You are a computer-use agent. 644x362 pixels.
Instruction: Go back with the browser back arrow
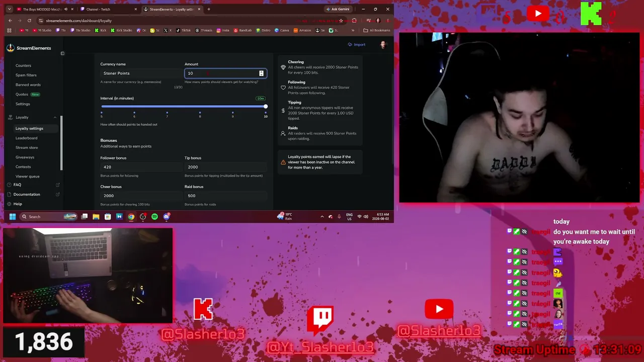pyautogui.click(x=10, y=21)
